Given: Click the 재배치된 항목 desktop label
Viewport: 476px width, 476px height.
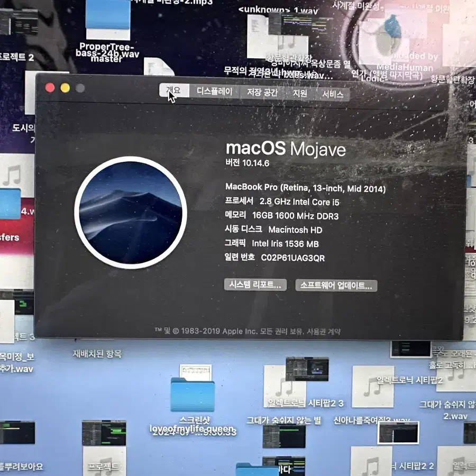Looking at the screenshot, I should tap(97, 354).
